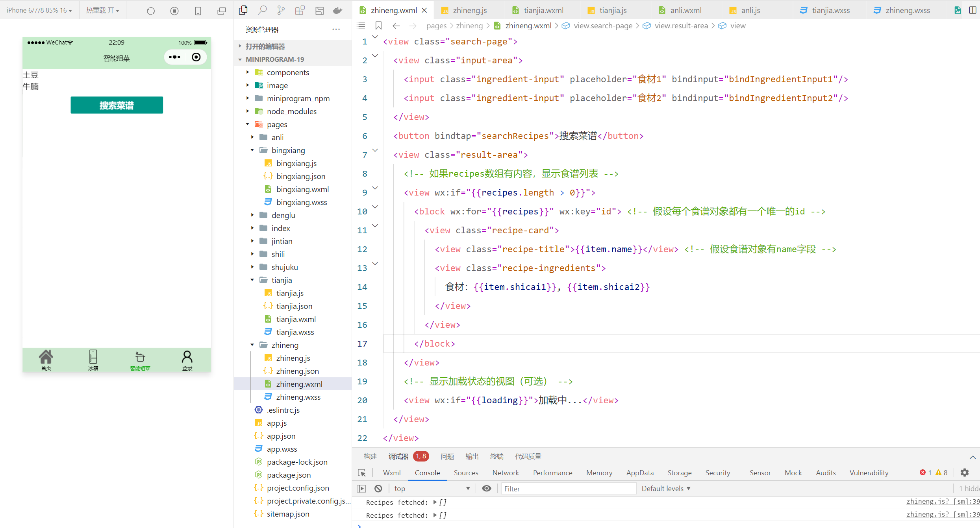Toggle hot reload 热重载 setting
The width and height of the screenshot is (980, 528).
click(103, 11)
